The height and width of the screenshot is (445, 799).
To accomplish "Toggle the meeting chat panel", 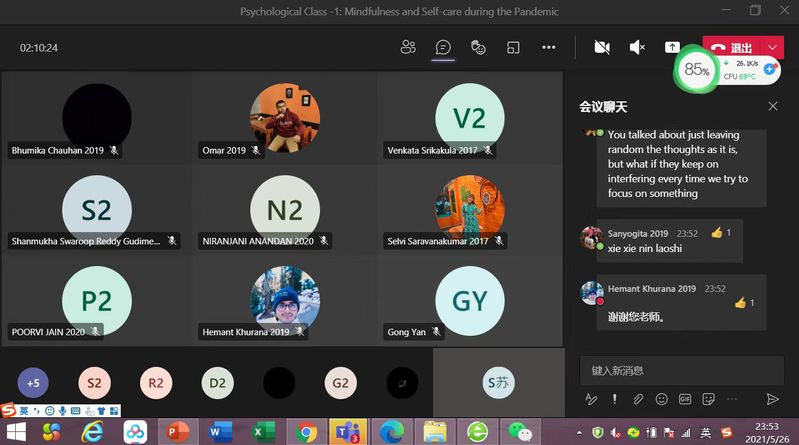I will (x=443, y=47).
